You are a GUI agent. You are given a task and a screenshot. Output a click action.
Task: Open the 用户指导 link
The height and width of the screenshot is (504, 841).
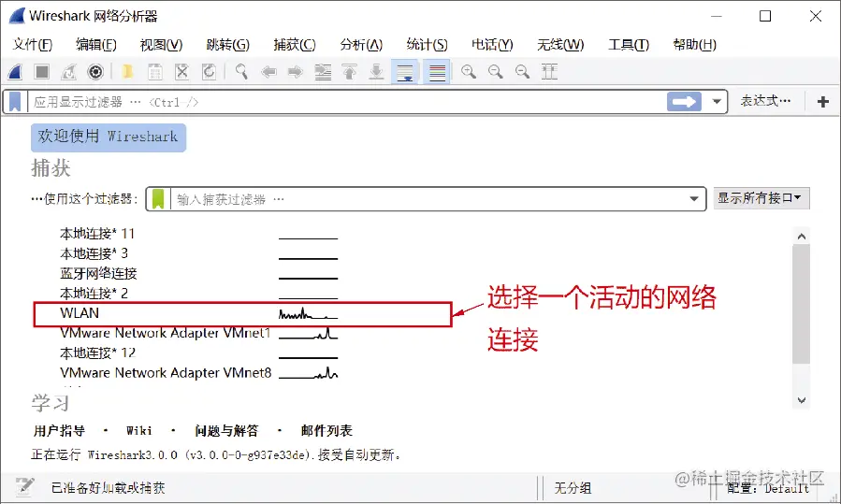[x=59, y=430]
